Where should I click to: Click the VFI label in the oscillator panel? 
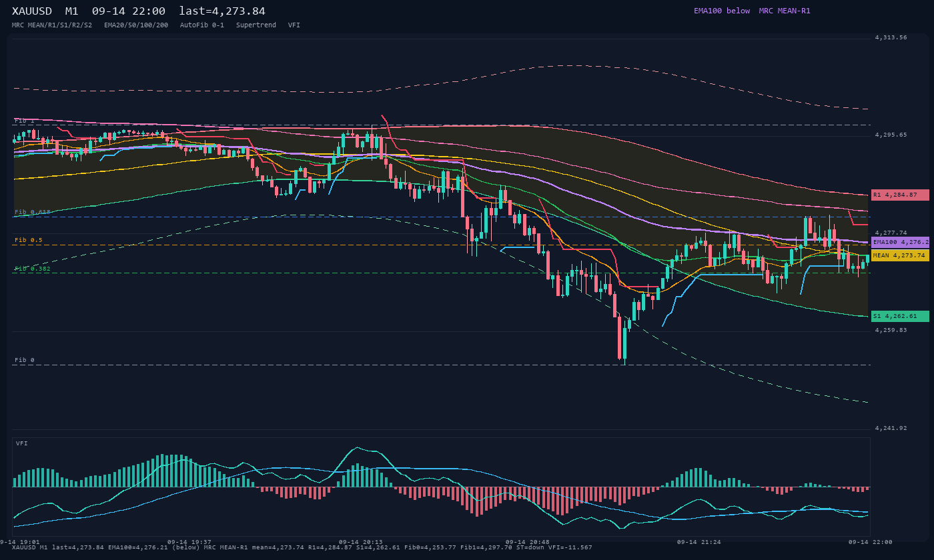pos(22,443)
